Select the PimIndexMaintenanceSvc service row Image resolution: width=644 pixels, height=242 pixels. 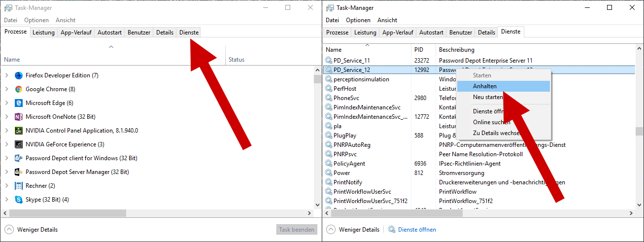coord(480,107)
